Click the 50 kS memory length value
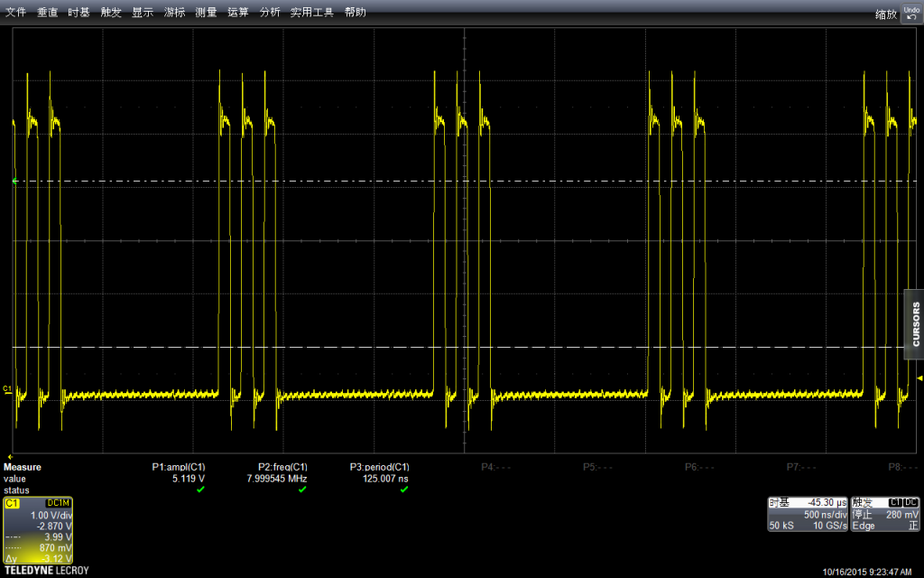 coord(781,526)
